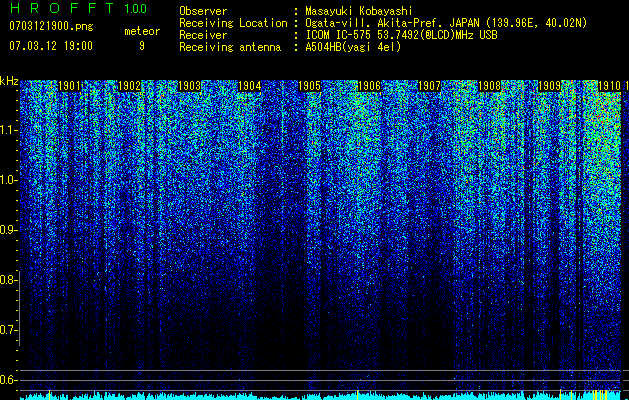Click the 1904 time marker
The width and height of the screenshot is (629, 400).
coord(249,86)
